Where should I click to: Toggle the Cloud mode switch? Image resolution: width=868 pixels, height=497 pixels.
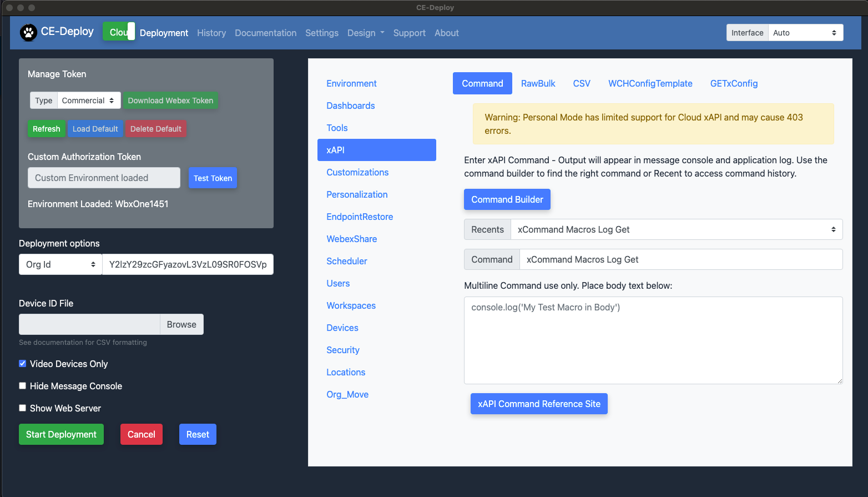[119, 32]
